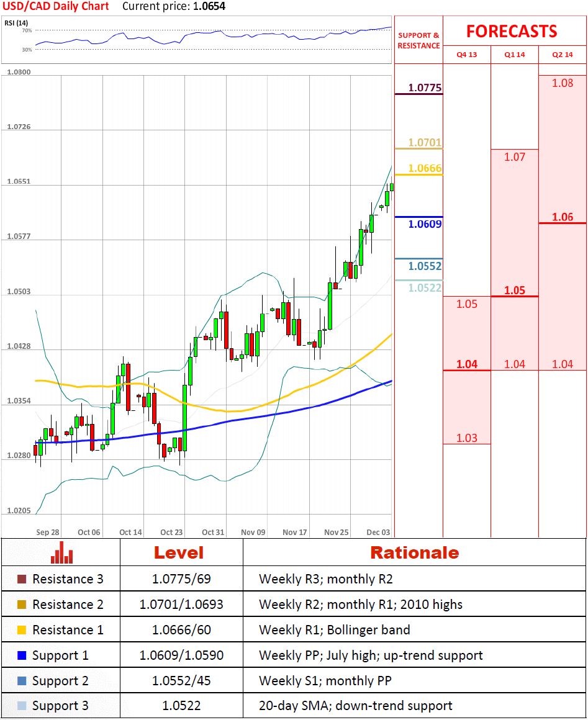The height and width of the screenshot is (720, 588).
Task: Click the current price value 1.0654
Action: coord(208,7)
